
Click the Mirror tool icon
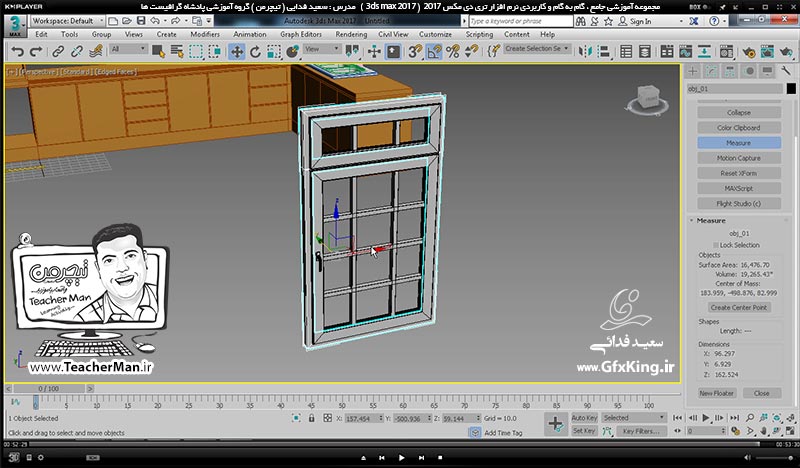click(x=585, y=52)
